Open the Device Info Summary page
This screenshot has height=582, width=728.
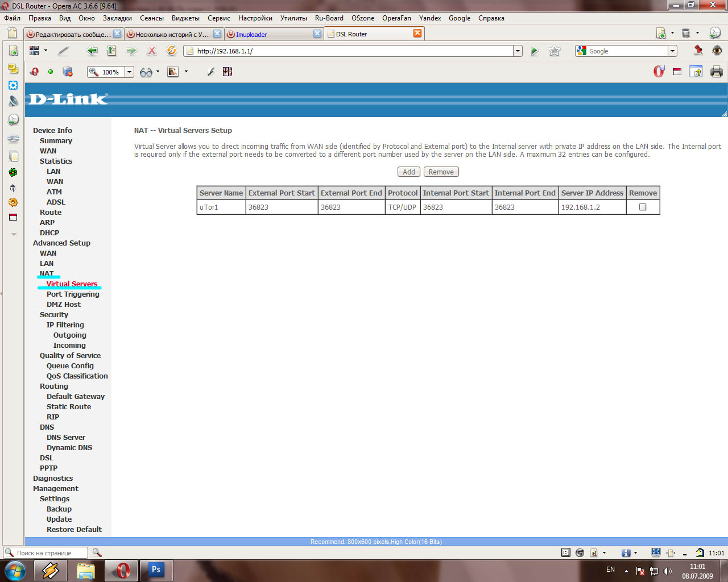coord(56,141)
